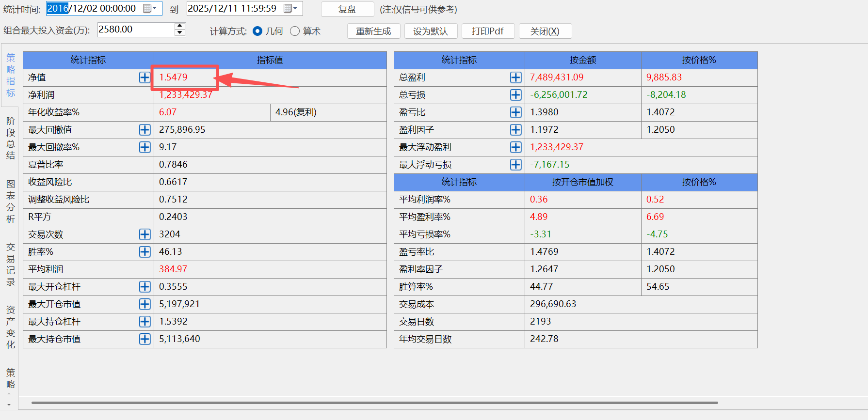Open plus icon for 最大浮动亏损

tap(515, 165)
